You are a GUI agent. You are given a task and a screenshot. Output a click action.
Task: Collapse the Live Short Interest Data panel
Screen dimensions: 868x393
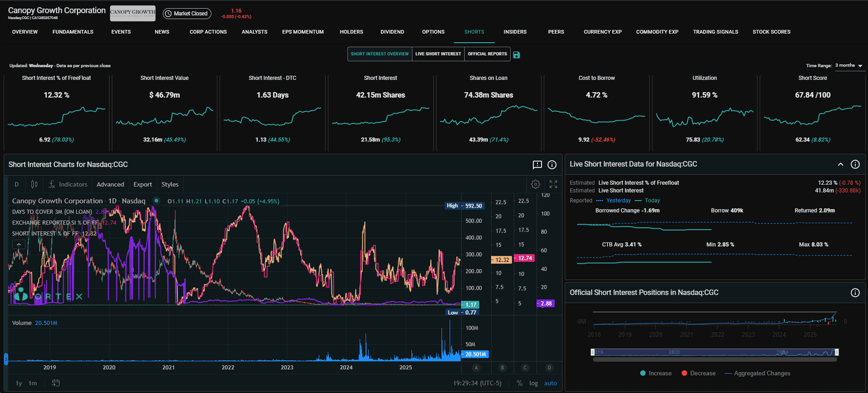tap(840, 164)
